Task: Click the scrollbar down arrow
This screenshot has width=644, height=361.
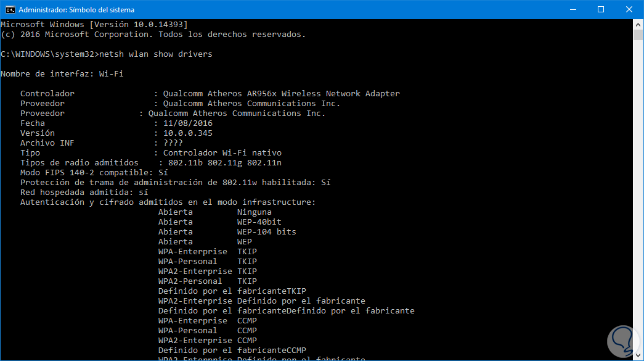Action: click(638, 356)
